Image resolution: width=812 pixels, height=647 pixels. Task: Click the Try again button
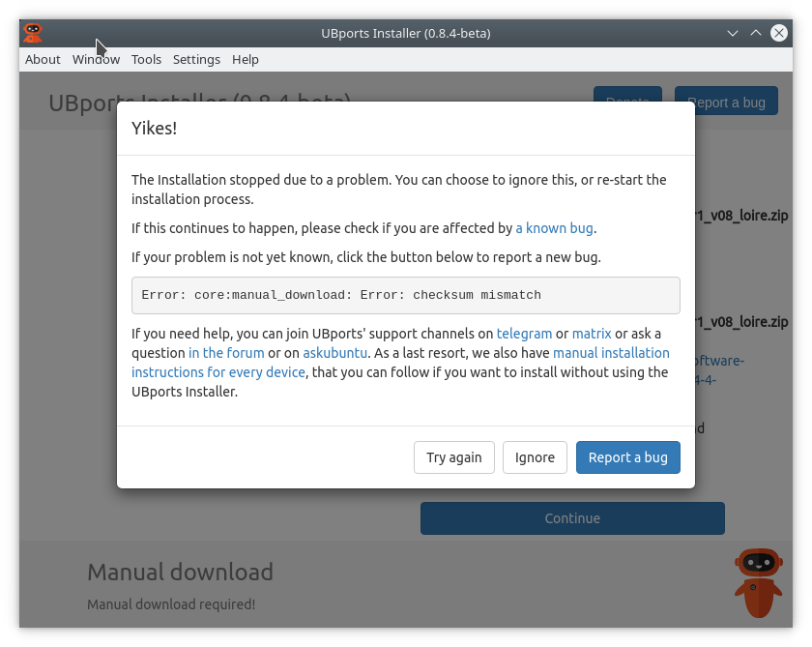454,457
